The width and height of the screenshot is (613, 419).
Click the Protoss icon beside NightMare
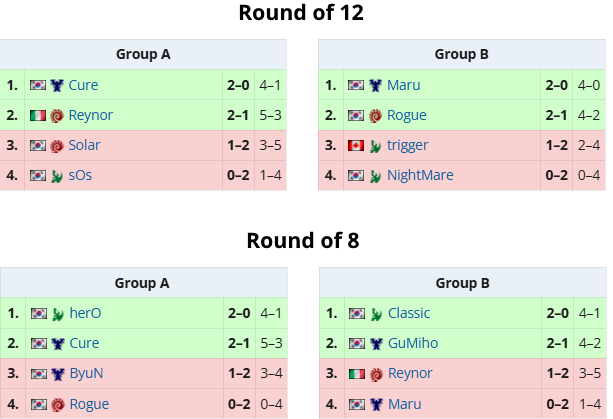(x=375, y=176)
